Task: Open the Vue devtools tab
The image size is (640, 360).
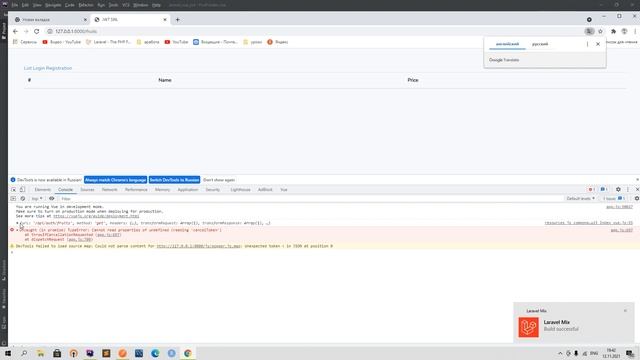Action: [284, 190]
